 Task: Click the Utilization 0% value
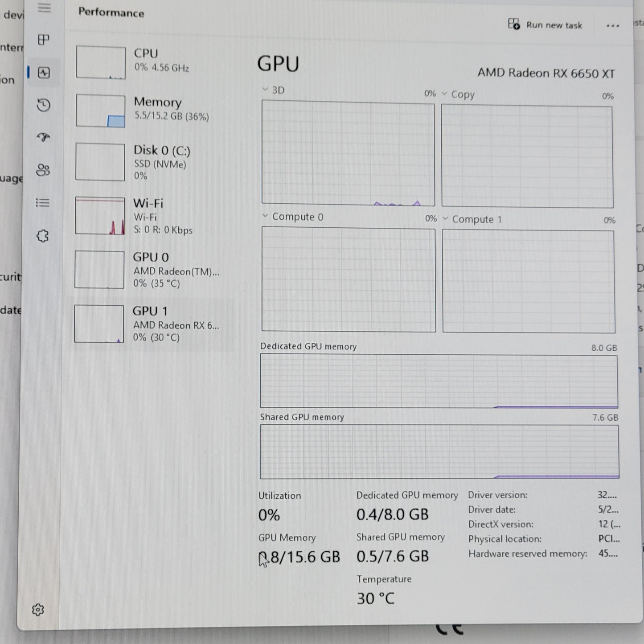[269, 515]
